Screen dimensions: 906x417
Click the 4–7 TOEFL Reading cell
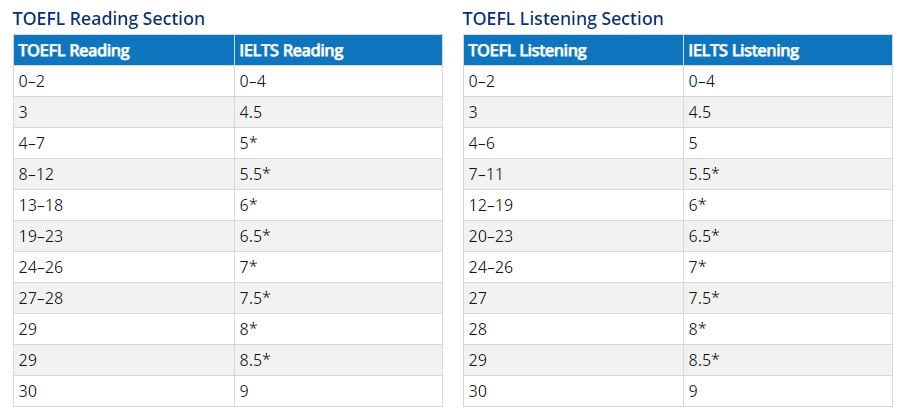[124, 143]
